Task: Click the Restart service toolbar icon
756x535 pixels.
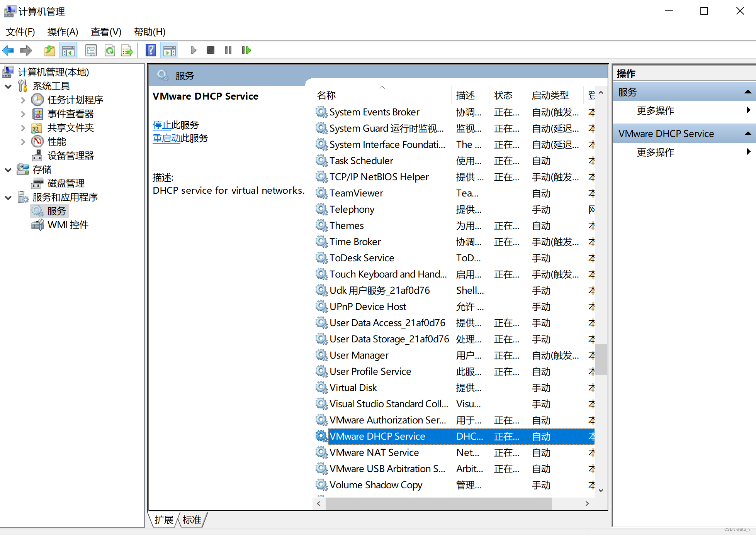Action: [246, 50]
